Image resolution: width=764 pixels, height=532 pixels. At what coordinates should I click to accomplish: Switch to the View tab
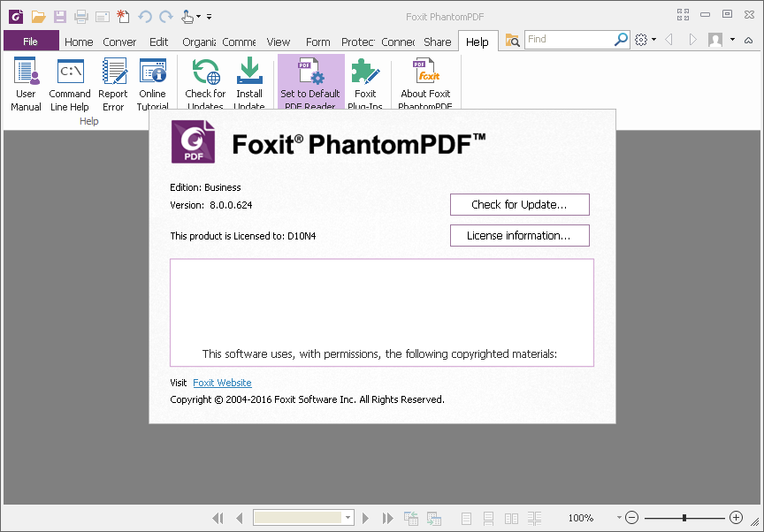pos(279,42)
